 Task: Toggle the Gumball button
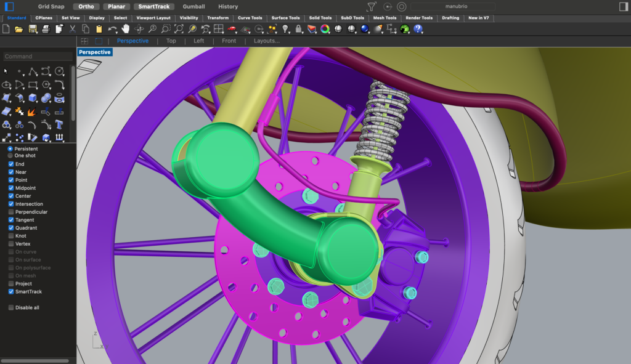point(193,7)
